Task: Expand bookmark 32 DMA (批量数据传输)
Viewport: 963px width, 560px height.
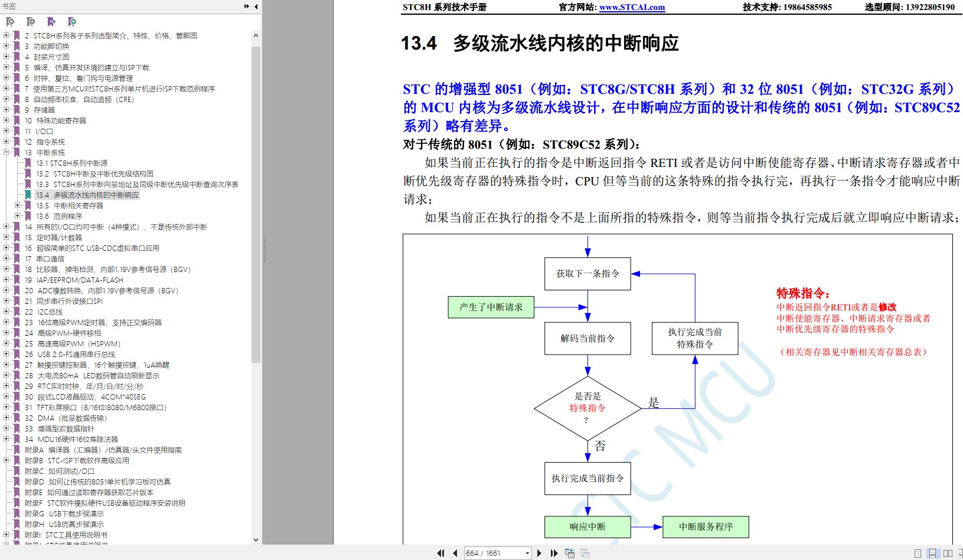Action: pyautogui.click(x=6, y=418)
